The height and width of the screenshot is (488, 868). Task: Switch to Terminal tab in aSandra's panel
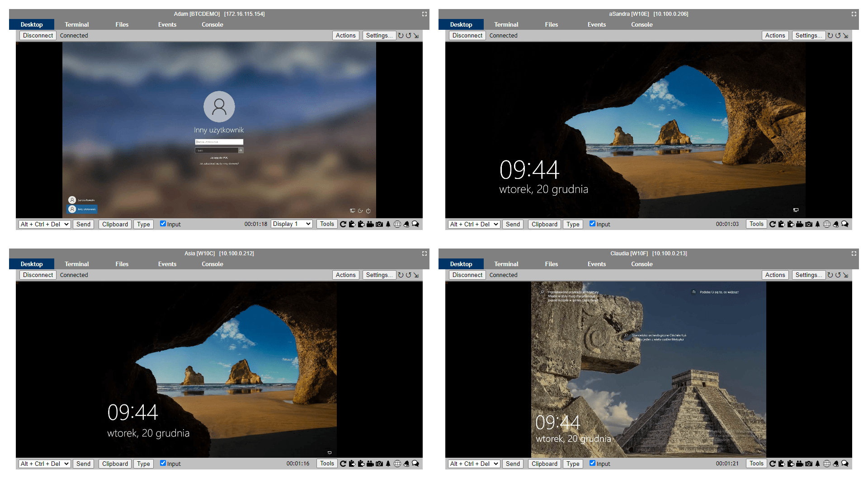coord(506,24)
